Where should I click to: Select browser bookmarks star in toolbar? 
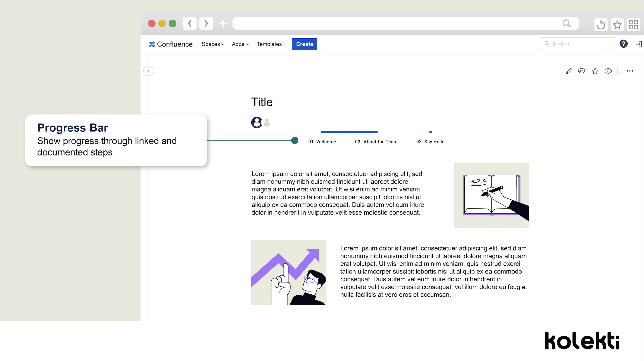tap(617, 25)
